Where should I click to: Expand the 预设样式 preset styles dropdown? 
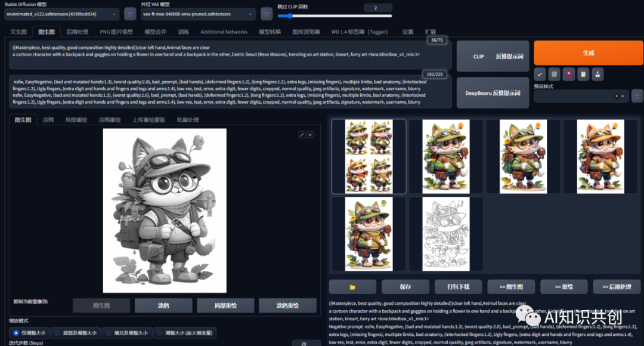[621, 96]
